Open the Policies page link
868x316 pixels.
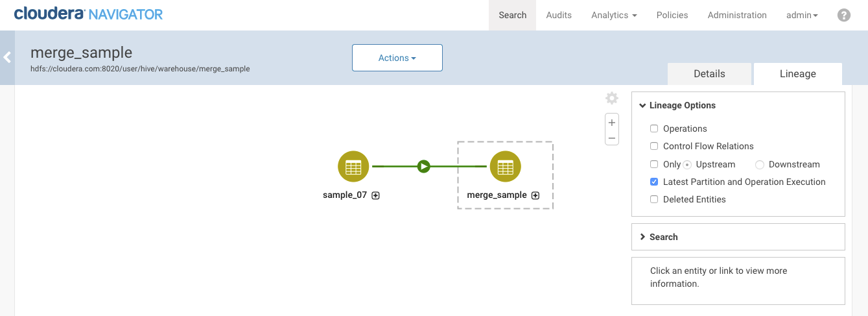pos(672,15)
